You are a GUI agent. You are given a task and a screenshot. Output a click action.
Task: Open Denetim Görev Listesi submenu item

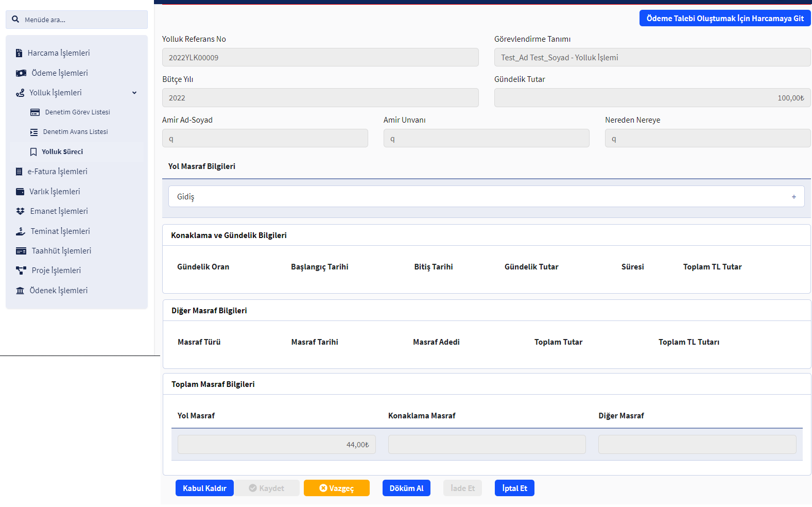(77, 112)
